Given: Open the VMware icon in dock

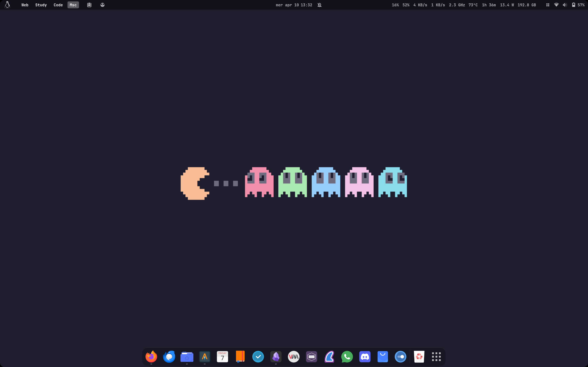Looking at the screenshot, I should point(294,356).
